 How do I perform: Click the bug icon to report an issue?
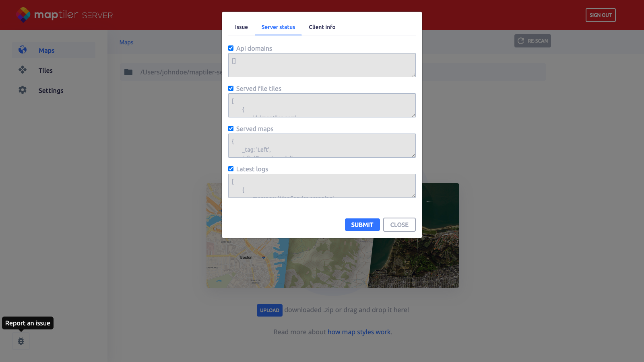(21, 341)
